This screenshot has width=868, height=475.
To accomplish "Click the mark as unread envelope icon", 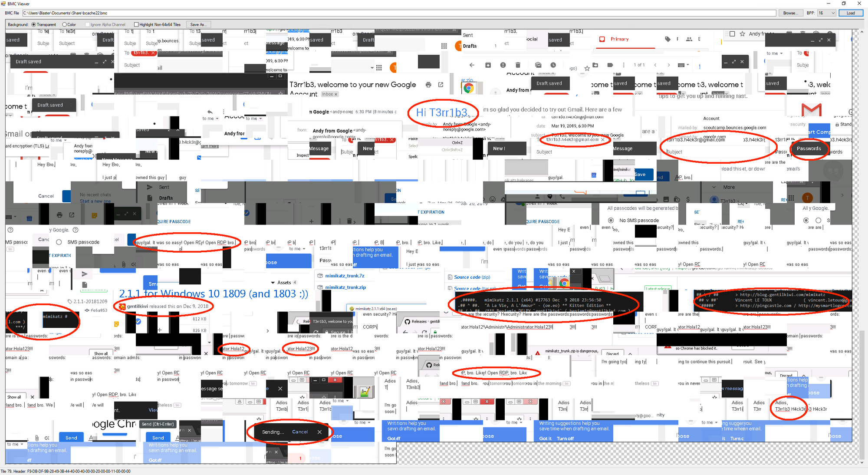I will [538, 65].
